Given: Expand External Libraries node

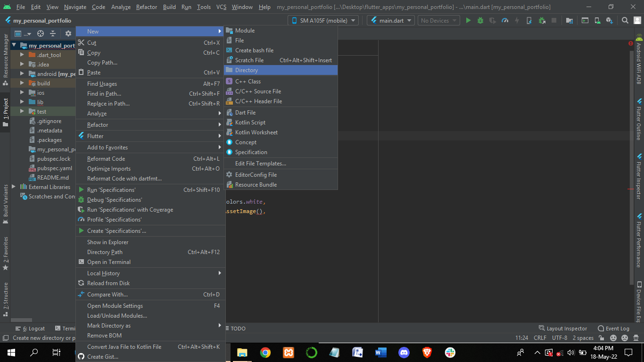Looking at the screenshot, I should 13,187.
